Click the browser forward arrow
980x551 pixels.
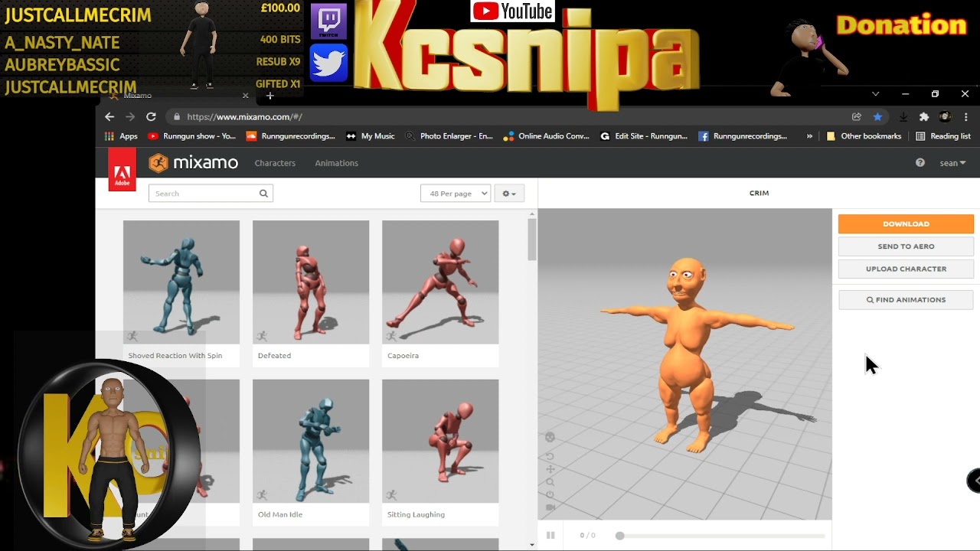tap(129, 117)
